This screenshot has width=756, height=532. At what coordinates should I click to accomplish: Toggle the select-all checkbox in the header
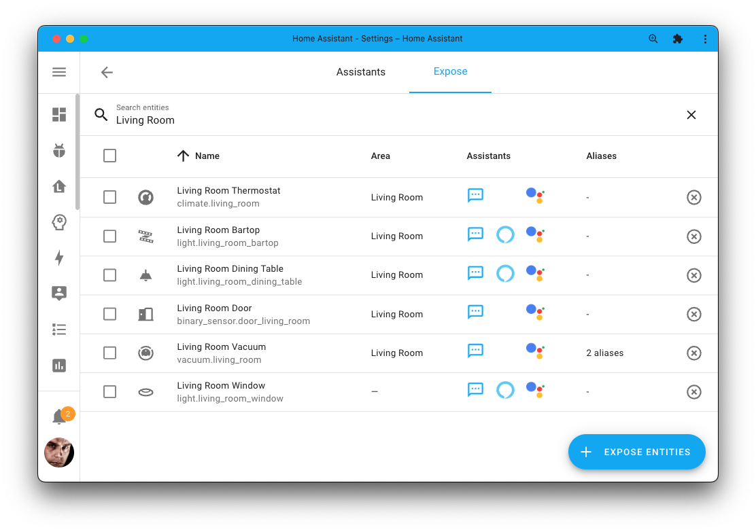109,156
